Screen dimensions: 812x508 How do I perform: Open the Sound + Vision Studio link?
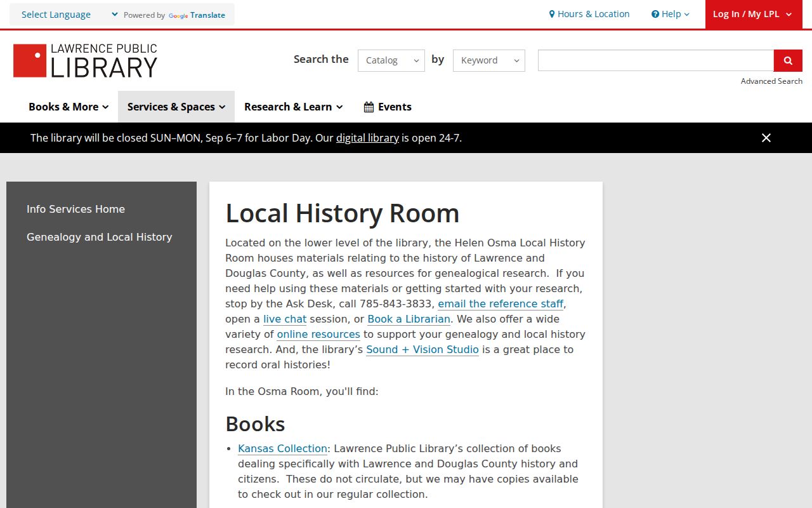[x=422, y=349]
